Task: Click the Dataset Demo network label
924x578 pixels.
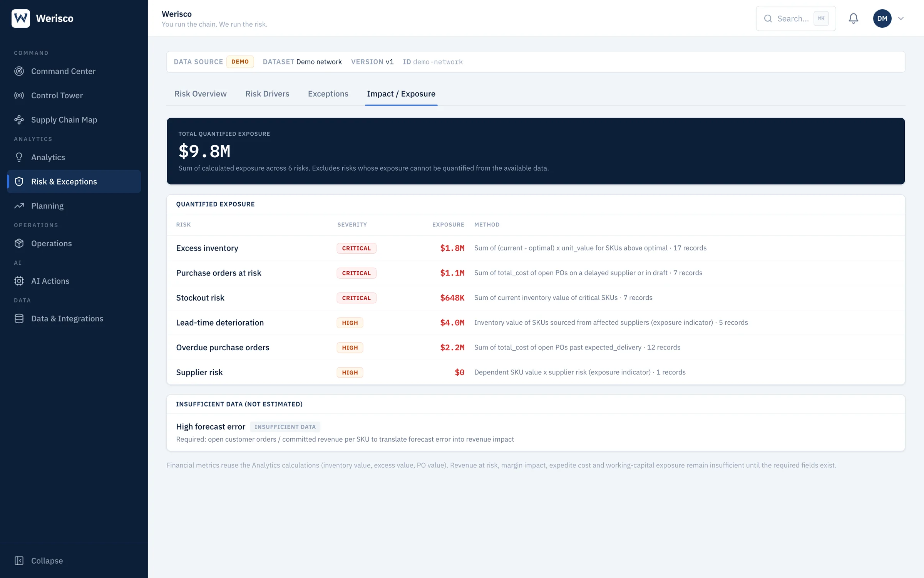Action: 302,62
